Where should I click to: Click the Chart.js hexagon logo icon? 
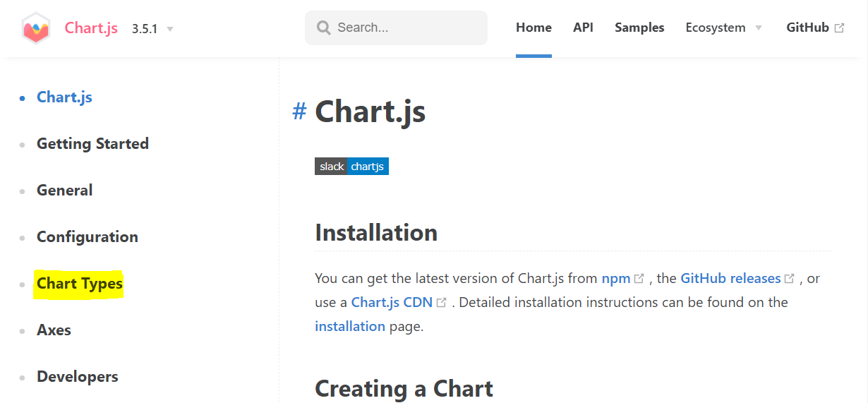(36, 28)
